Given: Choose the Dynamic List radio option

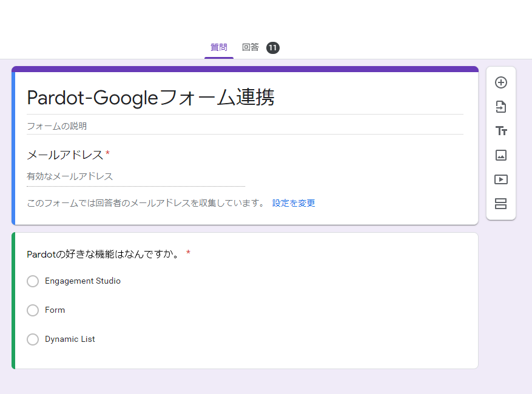Looking at the screenshot, I should (33, 339).
